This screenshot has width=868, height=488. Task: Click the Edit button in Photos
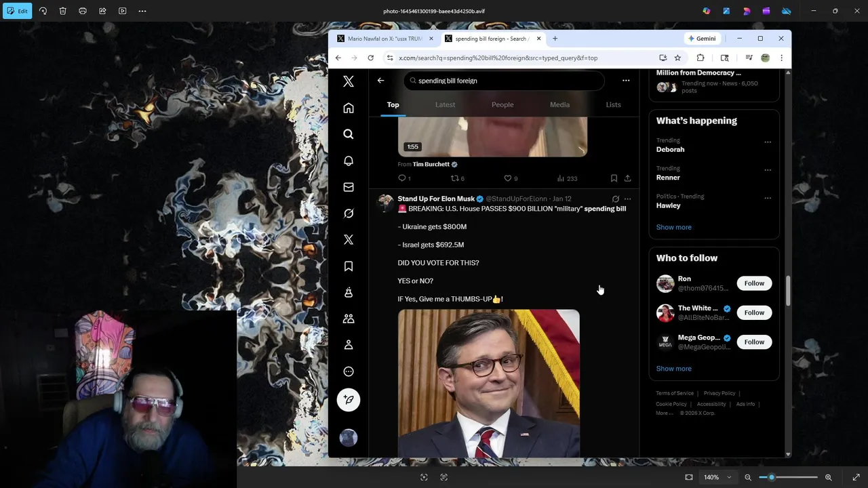click(x=18, y=11)
